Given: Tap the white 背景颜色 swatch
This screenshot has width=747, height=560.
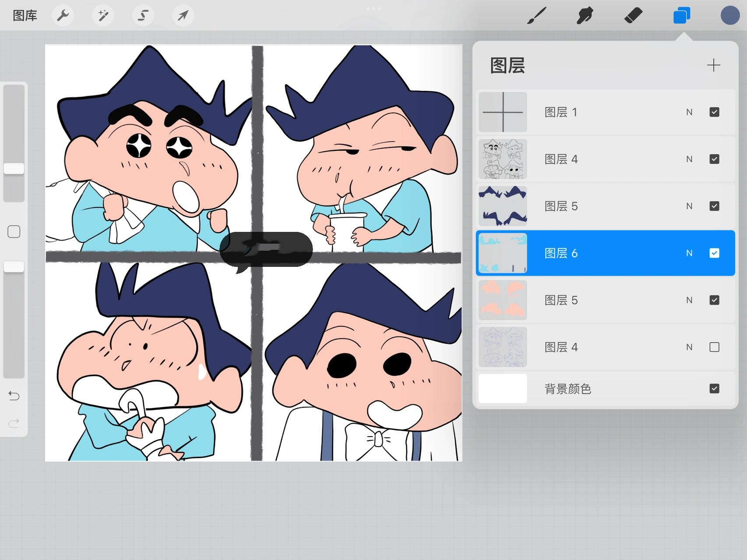Looking at the screenshot, I should [503, 388].
